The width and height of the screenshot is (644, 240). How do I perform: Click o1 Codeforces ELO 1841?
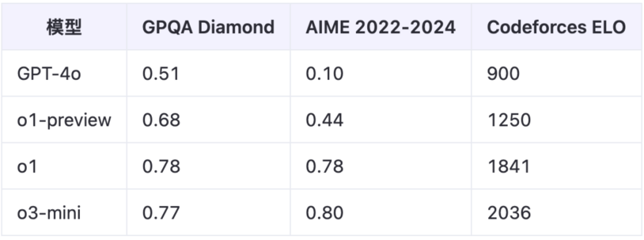tap(508, 167)
